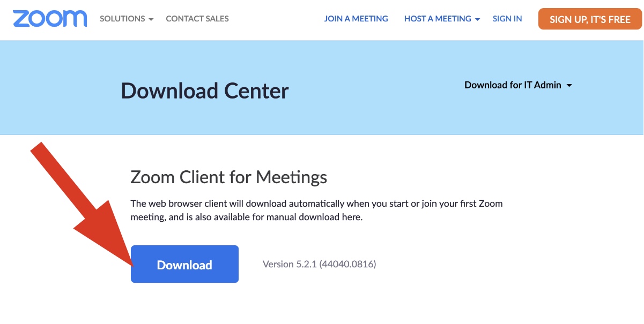Screen dimensions: 644x324
Task: Expand the Host a Meeting dropdown
Action: click(x=442, y=19)
